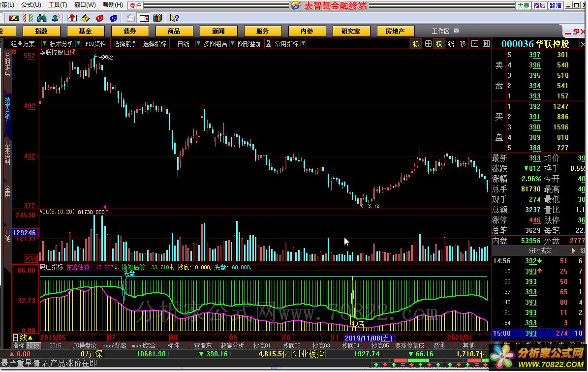The image size is (588, 372).
Task: Toggle the 模板 bottom mode button
Action: click(33, 346)
